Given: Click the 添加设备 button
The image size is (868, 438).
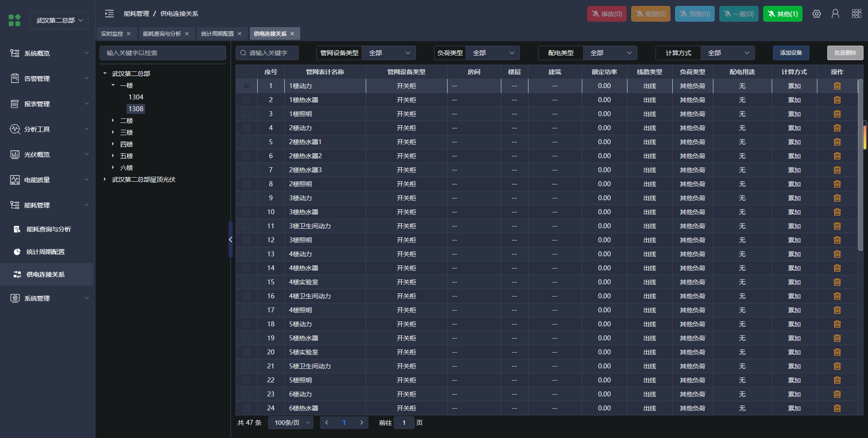Looking at the screenshot, I should click(791, 53).
